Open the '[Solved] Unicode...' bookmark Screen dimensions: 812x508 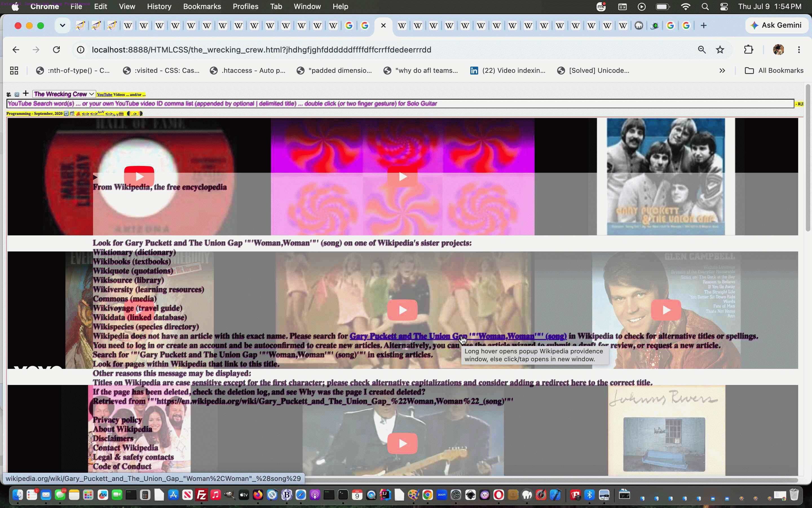(593, 71)
